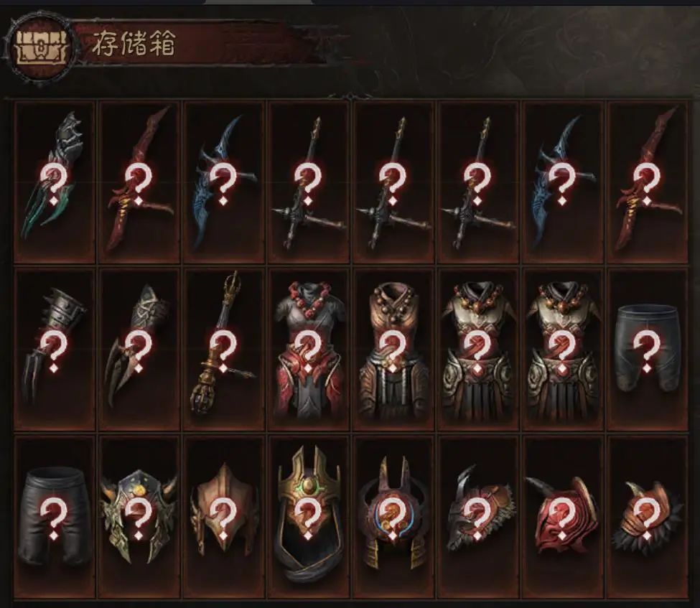Choose the bronze beaded robe armor
The image size is (700, 608).
pos(393,349)
